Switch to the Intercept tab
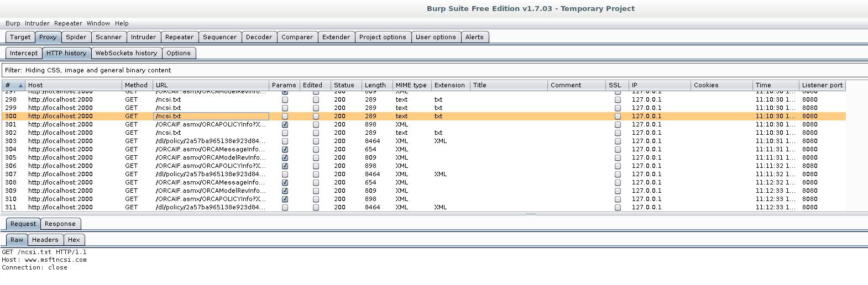 pos(24,53)
